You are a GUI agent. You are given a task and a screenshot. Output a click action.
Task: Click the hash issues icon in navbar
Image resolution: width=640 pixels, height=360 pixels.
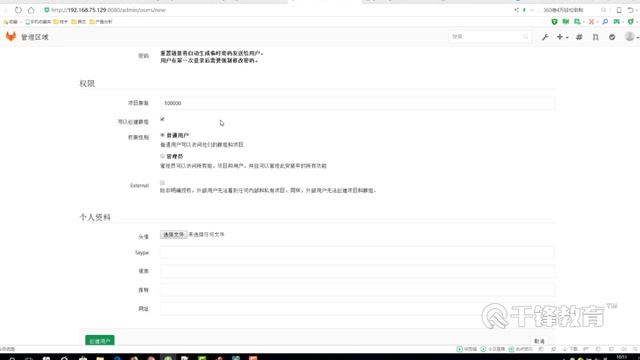click(x=579, y=37)
